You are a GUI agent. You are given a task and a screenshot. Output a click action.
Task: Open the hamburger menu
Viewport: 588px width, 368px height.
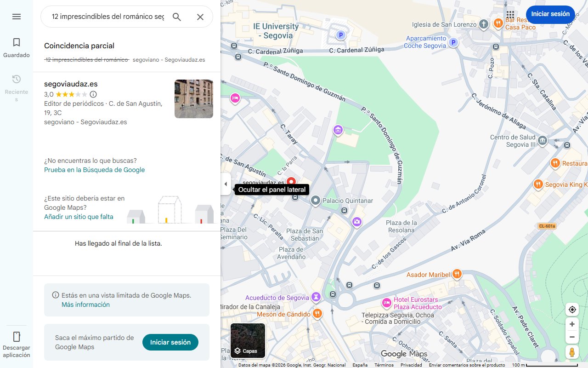click(16, 16)
